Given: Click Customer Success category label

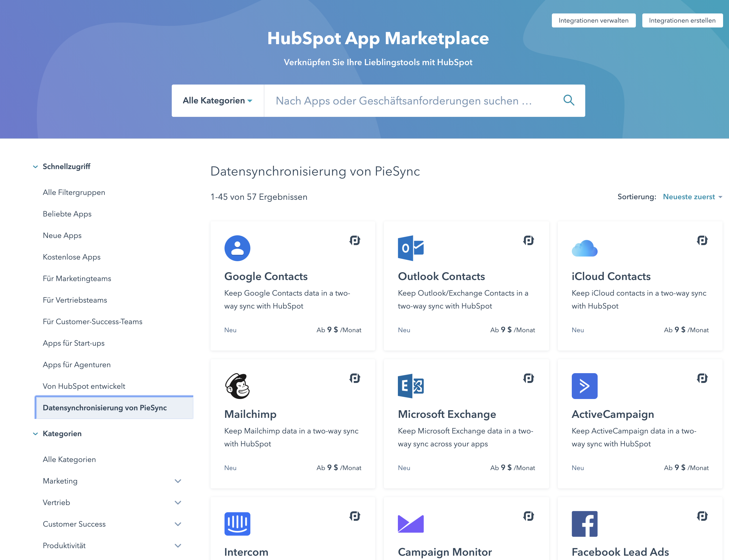Looking at the screenshot, I should point(74,524).
